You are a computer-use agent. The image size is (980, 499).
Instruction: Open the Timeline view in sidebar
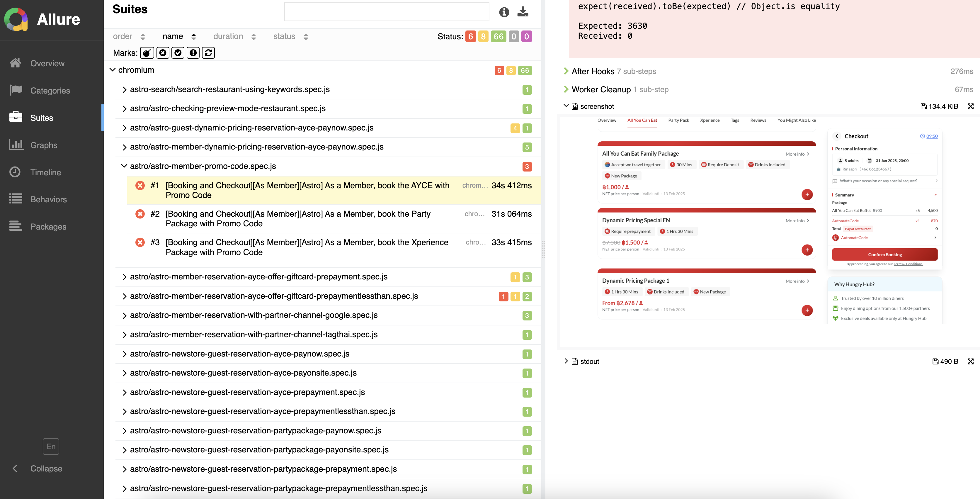[45, 172]
